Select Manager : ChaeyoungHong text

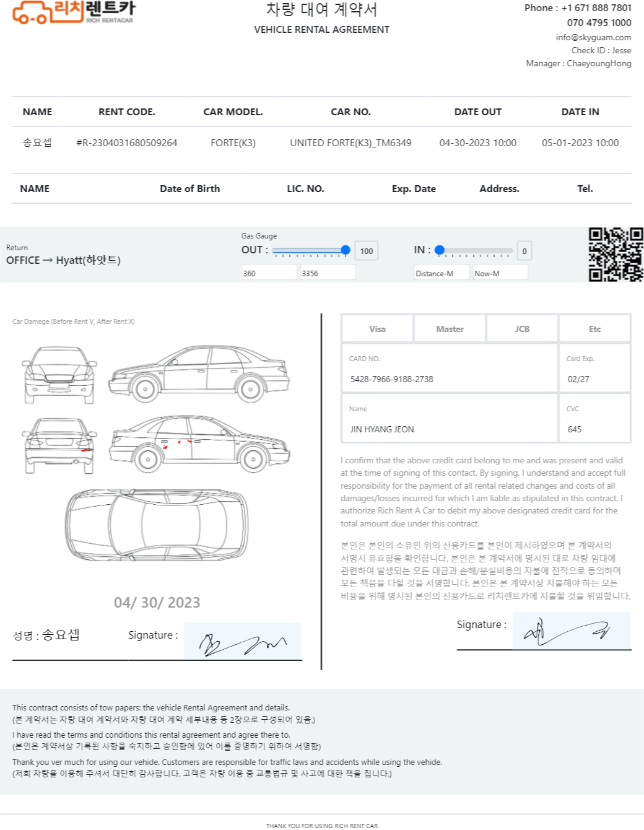(578, 64)
